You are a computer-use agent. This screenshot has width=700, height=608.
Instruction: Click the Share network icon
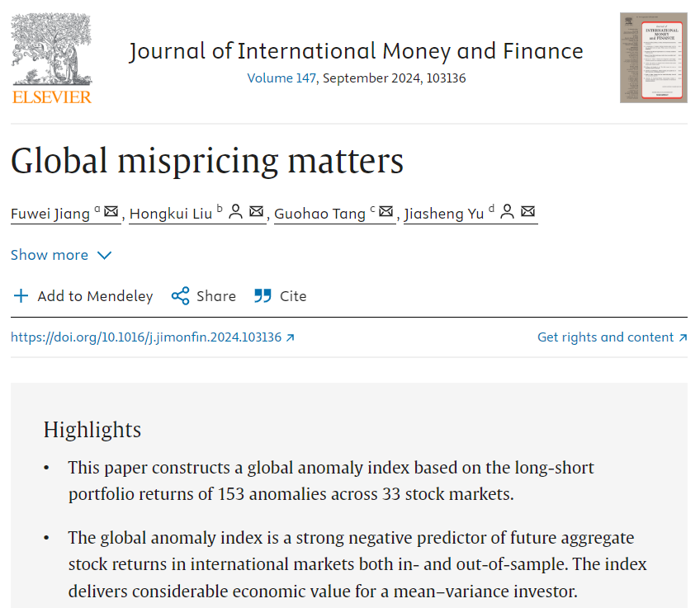pos(180,296)
